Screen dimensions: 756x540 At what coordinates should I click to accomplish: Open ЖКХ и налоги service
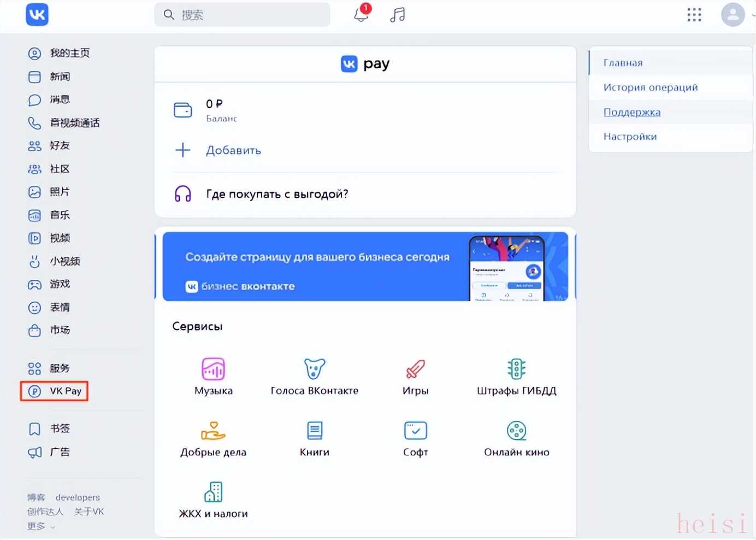pyautogui.click(x=213, y=492)
